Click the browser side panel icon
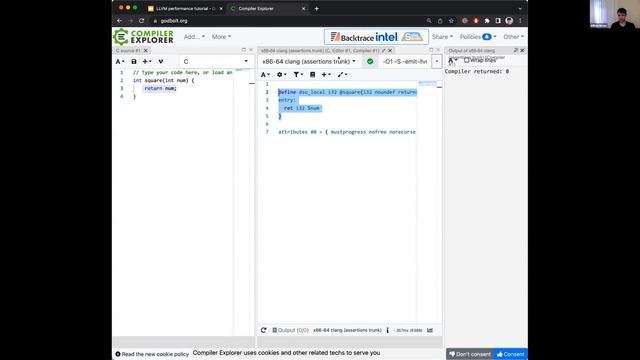 498,21
